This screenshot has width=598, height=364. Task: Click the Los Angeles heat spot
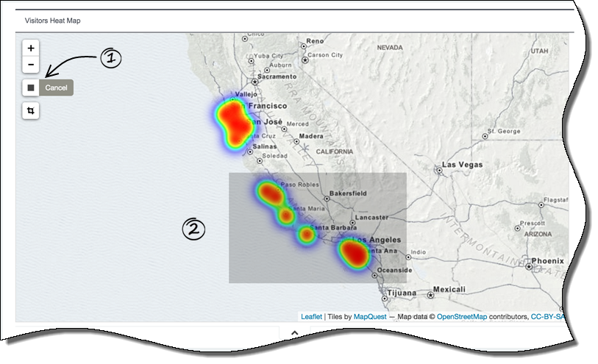click(x=354, y=254)
